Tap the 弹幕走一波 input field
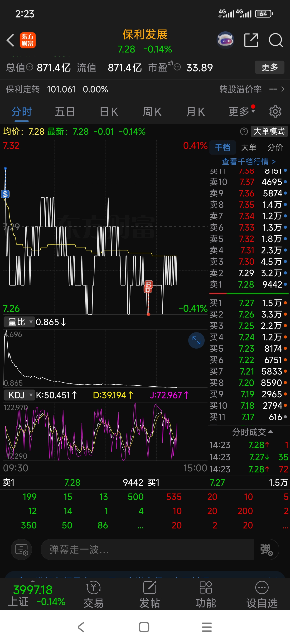 point(147,549)
